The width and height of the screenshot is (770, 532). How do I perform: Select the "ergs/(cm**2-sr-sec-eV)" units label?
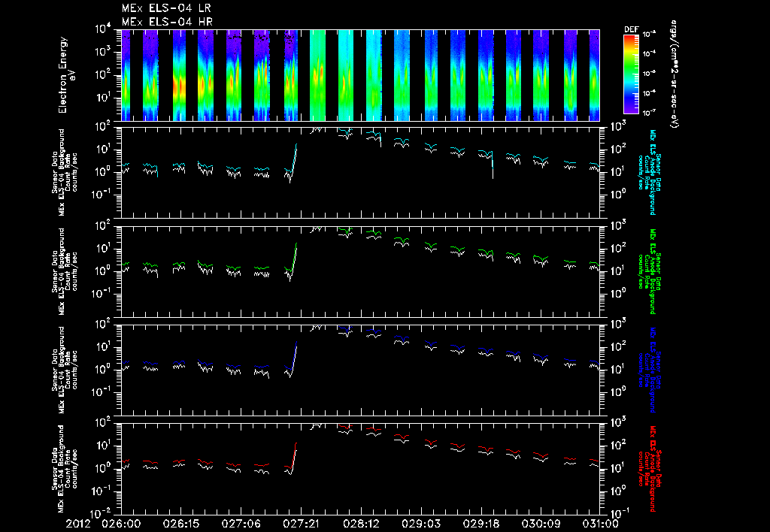click(673, 74)
